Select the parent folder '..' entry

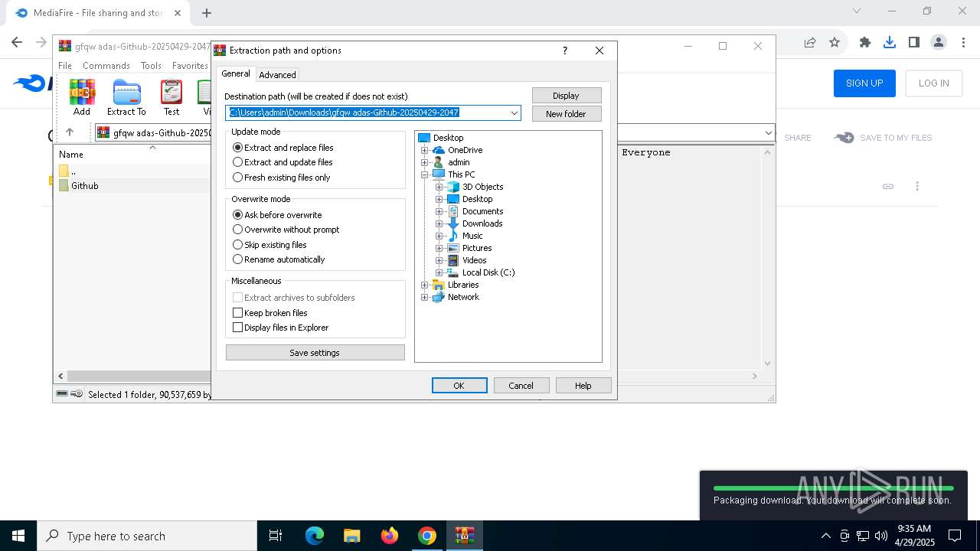click(x=67, y=171)
